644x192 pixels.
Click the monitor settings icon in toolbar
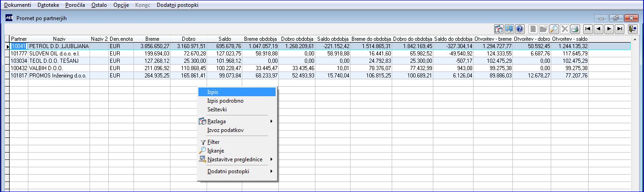[509, 29]
